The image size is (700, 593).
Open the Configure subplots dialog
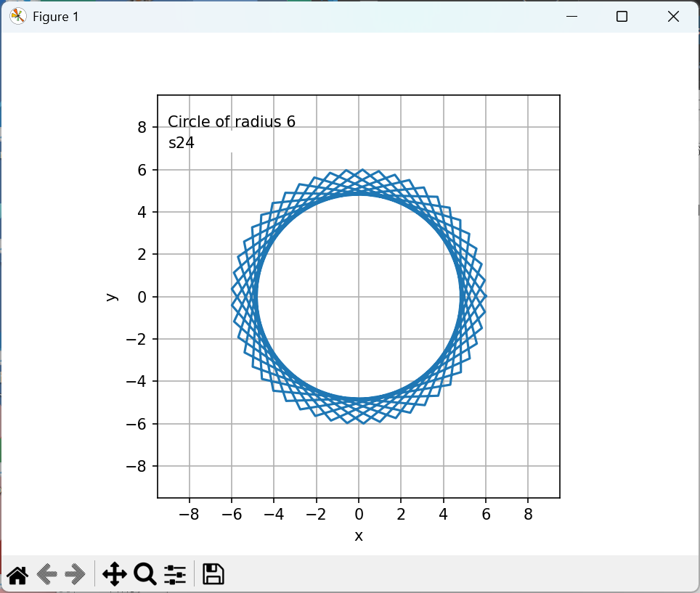174,574
